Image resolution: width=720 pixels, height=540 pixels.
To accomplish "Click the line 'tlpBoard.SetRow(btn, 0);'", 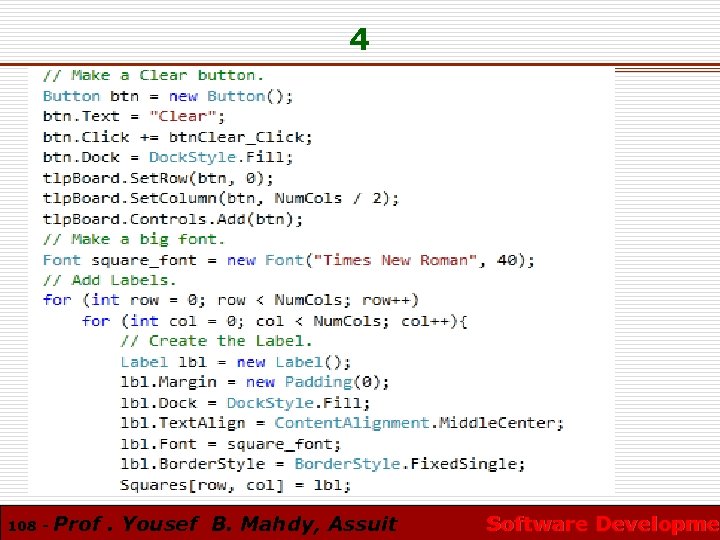I will pos(158,178).
